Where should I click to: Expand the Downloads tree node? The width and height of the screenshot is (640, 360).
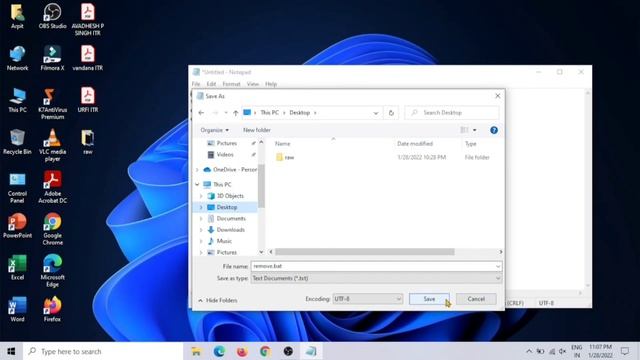click(201, 230)
